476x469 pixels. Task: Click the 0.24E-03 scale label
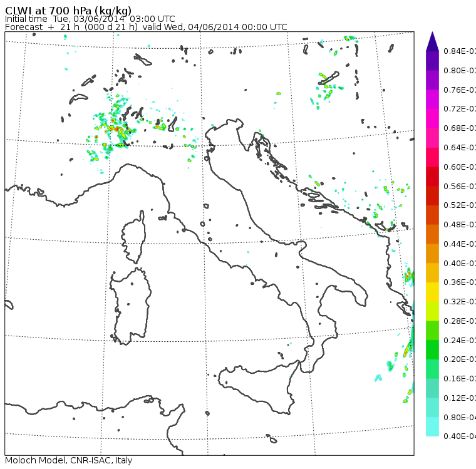[x=460, y=340]
